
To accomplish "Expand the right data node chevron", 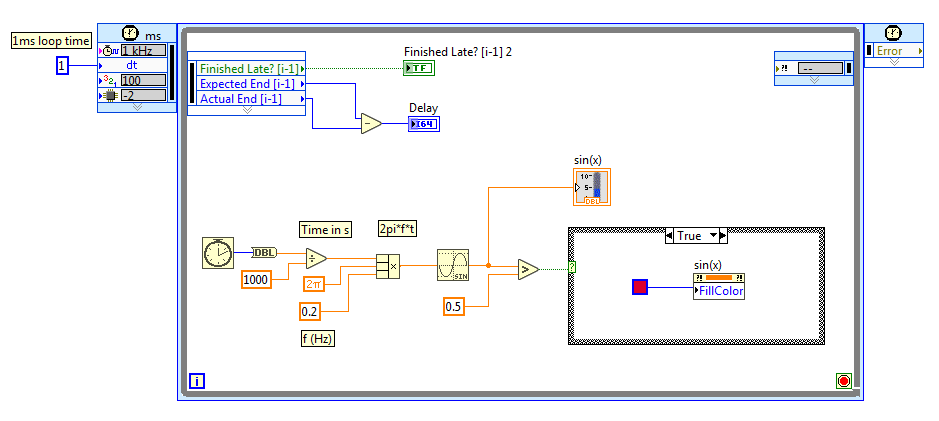I will (814, 80).
